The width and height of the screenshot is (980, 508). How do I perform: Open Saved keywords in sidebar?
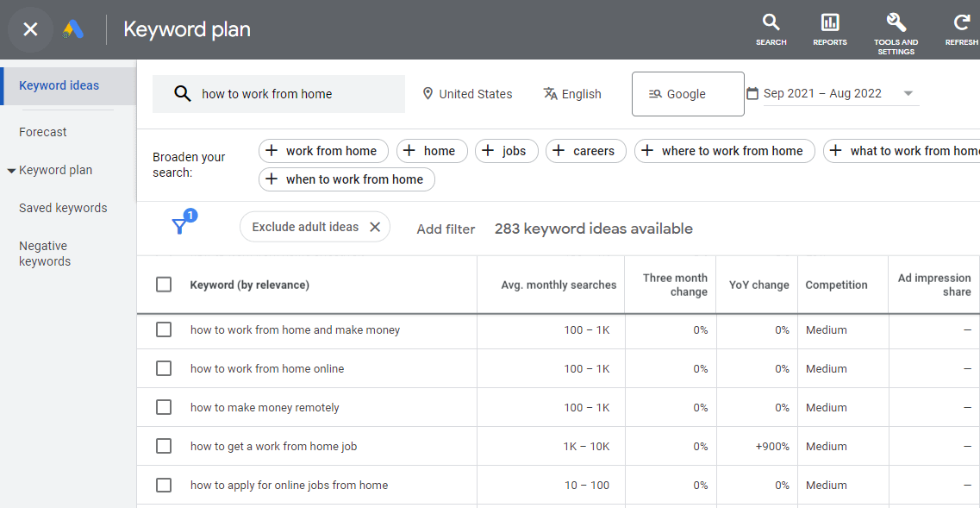point(63,208)
